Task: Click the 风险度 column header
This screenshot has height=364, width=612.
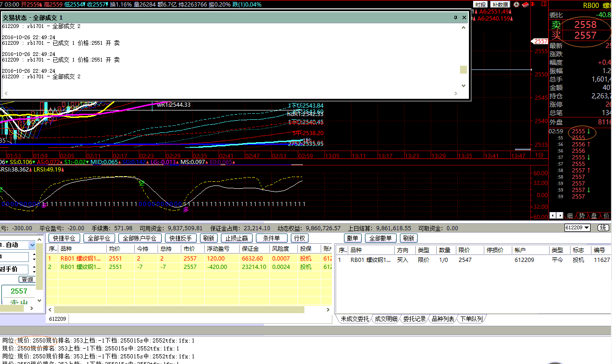Action: pyautogui.click(x=284, y=250)
